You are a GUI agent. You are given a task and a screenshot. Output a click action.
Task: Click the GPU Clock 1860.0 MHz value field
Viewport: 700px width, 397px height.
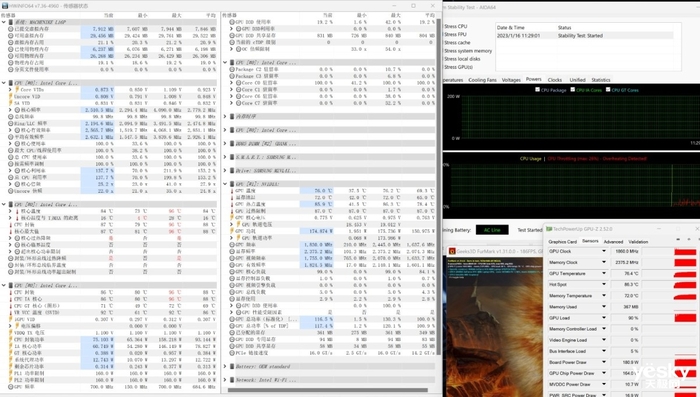[625, 251]
